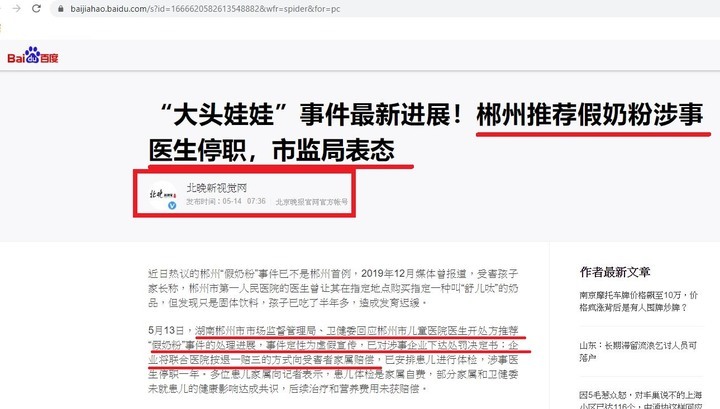Click the 作者最新文章 sidebar heading
720x409 pixels.
(615, 272)
